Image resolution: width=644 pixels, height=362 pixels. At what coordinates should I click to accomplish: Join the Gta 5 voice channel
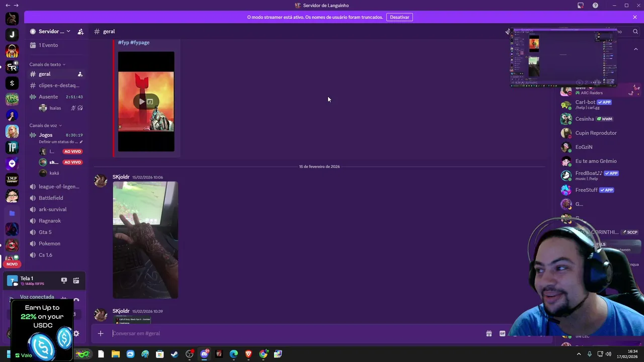pyautogui.click(x=55, y=232)
